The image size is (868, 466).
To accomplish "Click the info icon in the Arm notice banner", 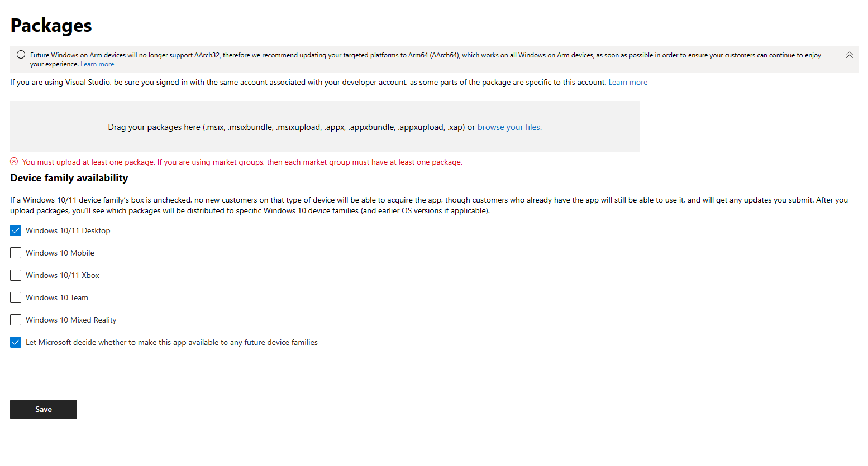I will [x=21, y=55].
